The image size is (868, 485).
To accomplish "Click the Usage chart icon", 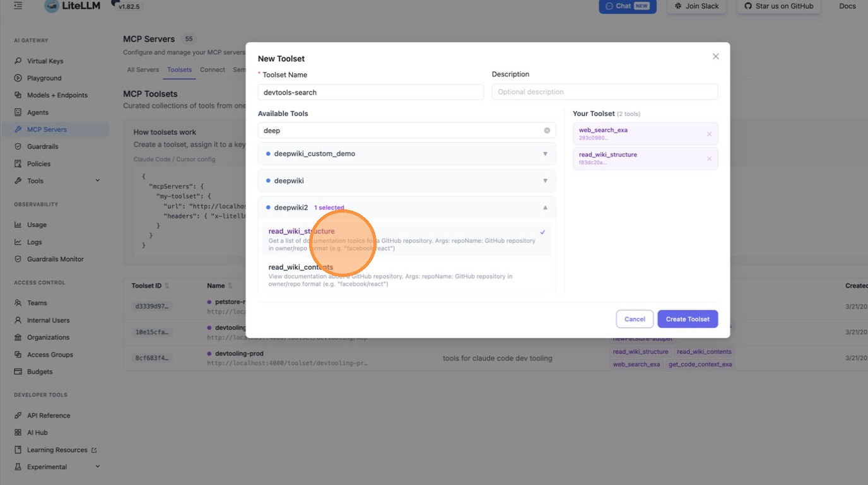I will click(x=18, y=225).
